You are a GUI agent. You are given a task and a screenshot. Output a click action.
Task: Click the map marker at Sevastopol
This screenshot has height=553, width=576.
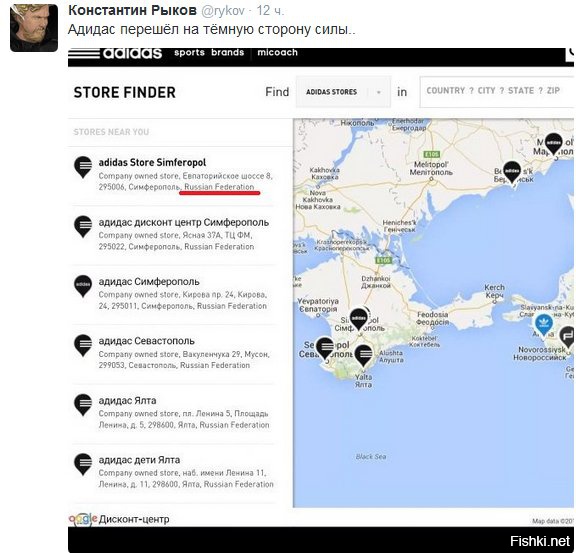pos(325,348)
